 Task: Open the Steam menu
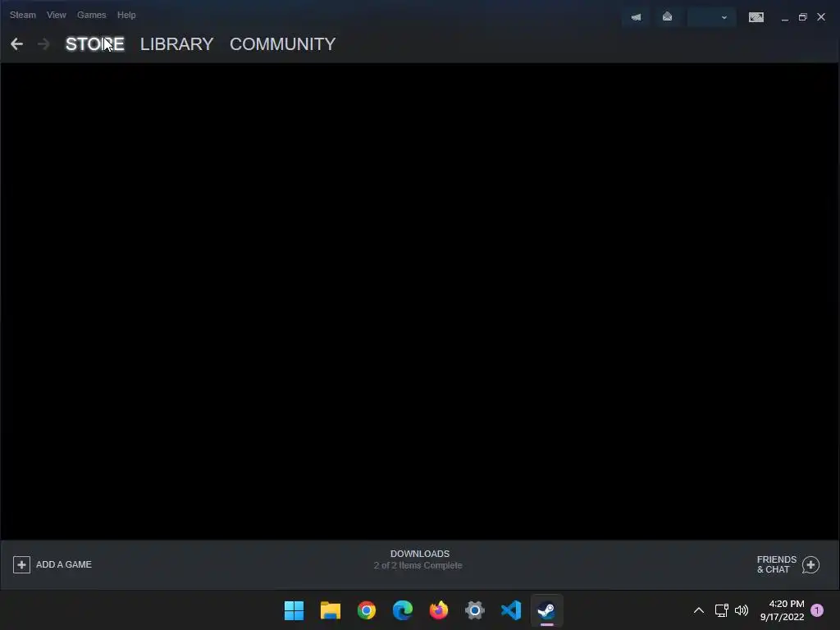[x=23, y=15]
